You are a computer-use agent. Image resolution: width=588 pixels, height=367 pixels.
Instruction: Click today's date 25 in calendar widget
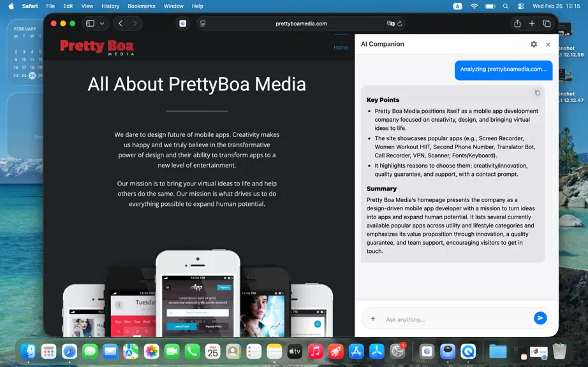33,75
